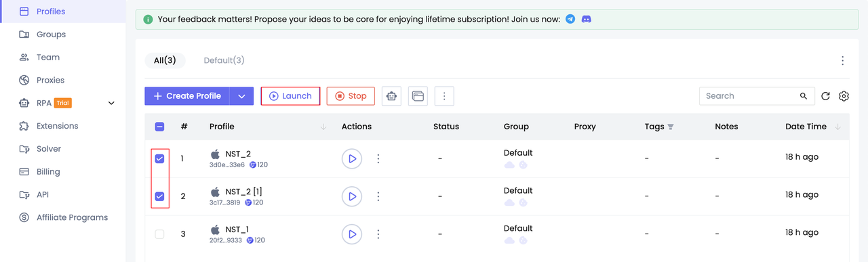Image resolution: width=868 pixels, height=262 pixels.
Task: Click the Launch button
Action: (x=290, y=96)
